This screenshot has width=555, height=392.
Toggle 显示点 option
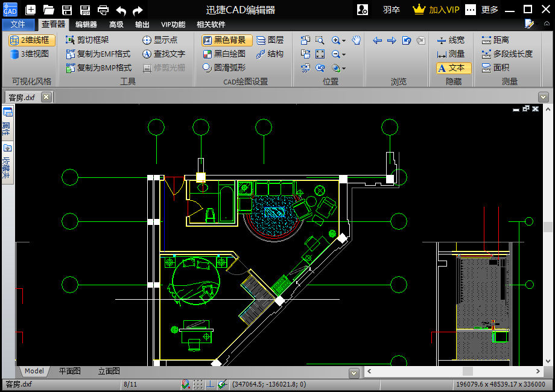click(x=160, y=40)
